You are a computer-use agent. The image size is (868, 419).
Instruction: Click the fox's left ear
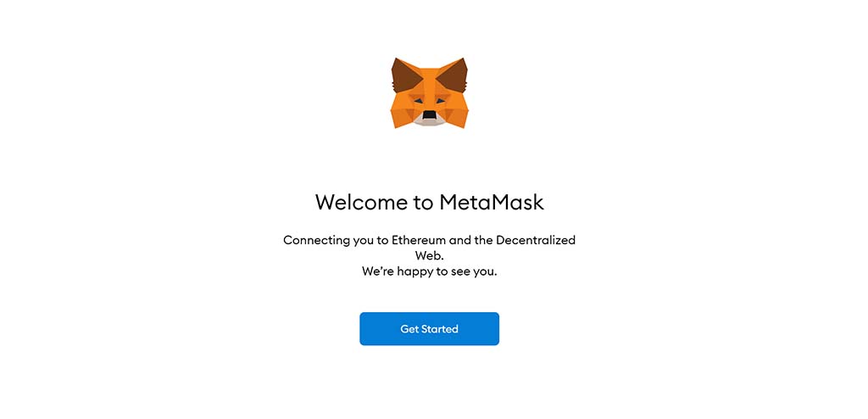405,76
